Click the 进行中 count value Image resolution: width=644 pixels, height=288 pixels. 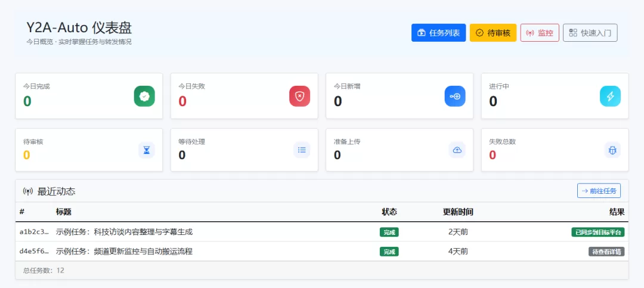(x=493, y=101)
